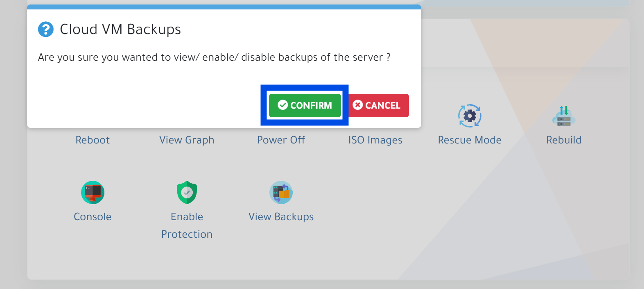Select the Rebuild text label

[x=564, y=140]
